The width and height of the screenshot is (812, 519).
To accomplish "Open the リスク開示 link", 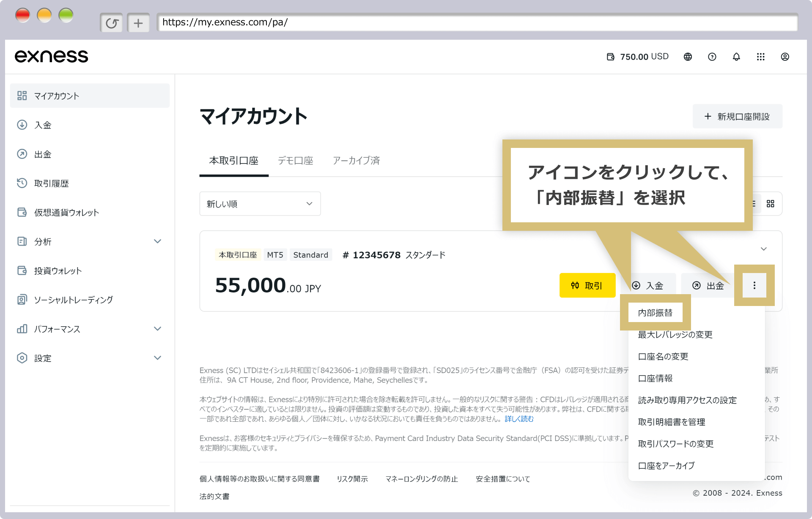I will coord(352,479).
